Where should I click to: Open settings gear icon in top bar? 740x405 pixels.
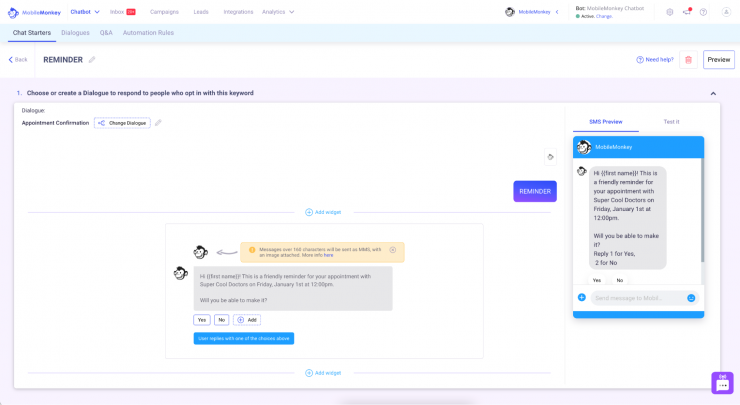coord(670,12)
